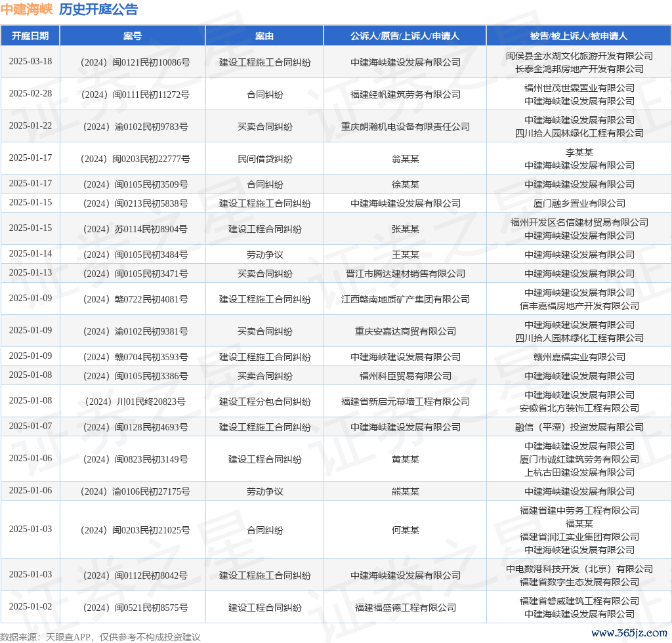Select date cell 2025-01-22
Viewport: 672px width, 643px height.
point(30,125)
